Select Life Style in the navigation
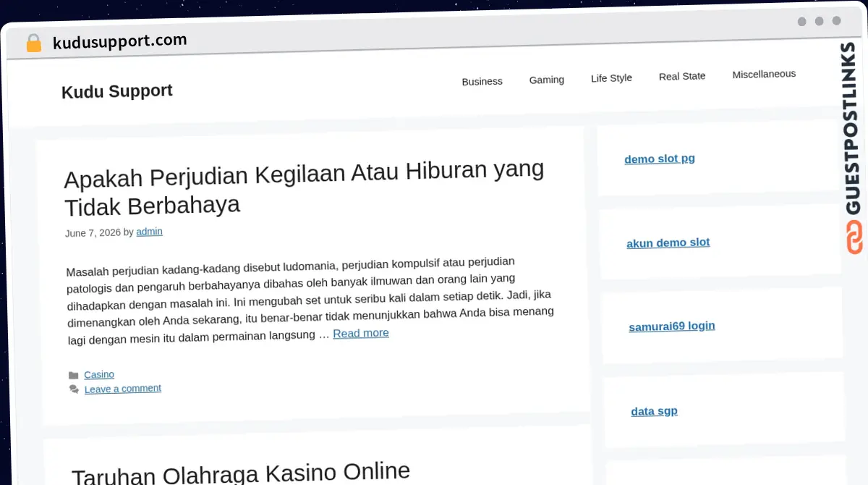The image size is (868, 485). point(611,78)
